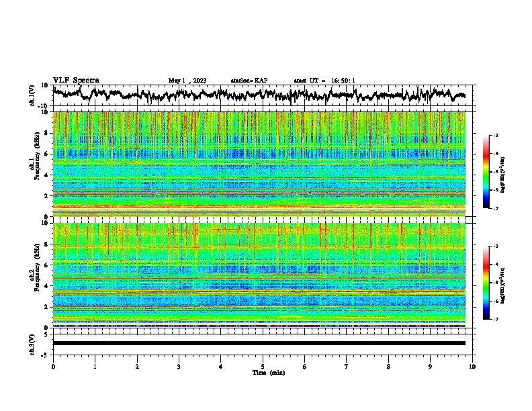Image resolution: width=532 pixels, height=411 pixels.
Task: Click the "ch.1(V)" axis label beside the waveform
Action: pyautogui.click(x=32, y=95)
